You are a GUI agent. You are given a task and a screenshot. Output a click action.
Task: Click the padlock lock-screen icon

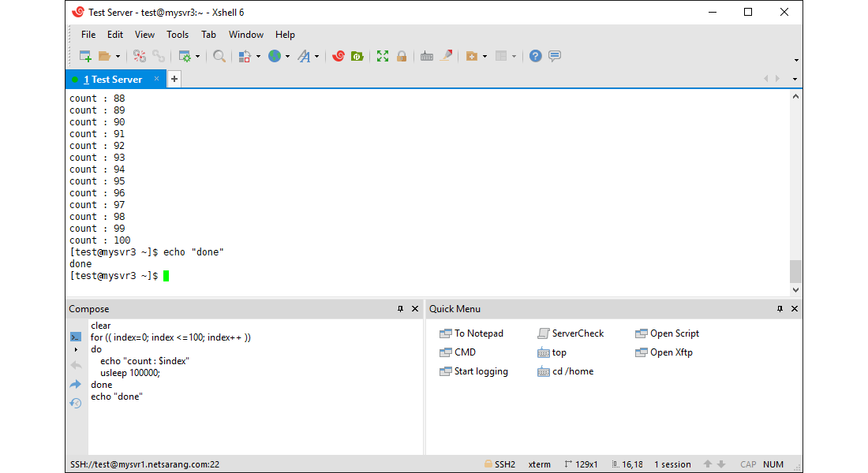(x=402, y=56)
